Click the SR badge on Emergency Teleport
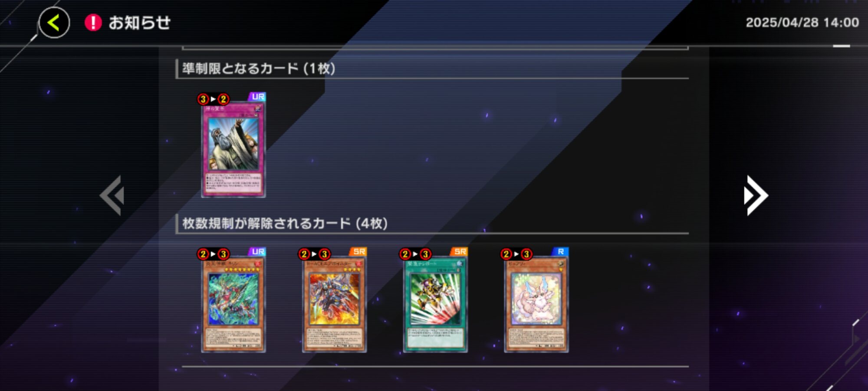The height and width of the screenshot is (391, 868). (x=459, y=252)
